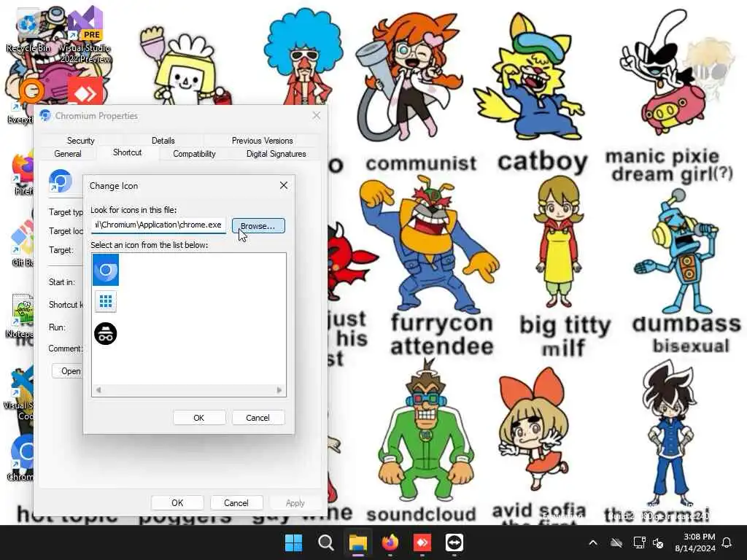747x560 pixels.
Task: Open the Notepad++ desktop shortcut
Action: [x=20, y=315]
